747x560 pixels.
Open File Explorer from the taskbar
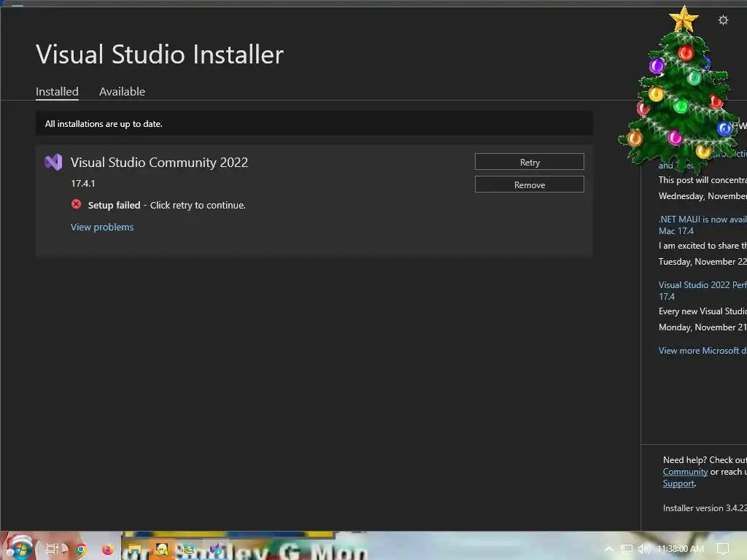click(135, 550)
